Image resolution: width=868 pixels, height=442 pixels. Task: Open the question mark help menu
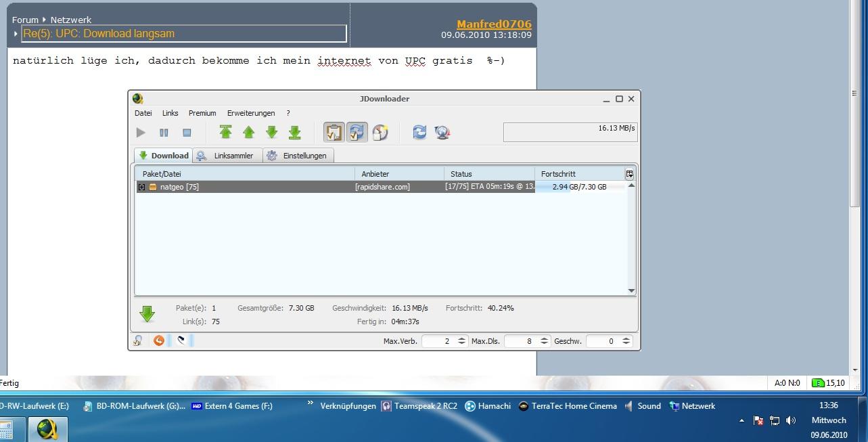288,113
